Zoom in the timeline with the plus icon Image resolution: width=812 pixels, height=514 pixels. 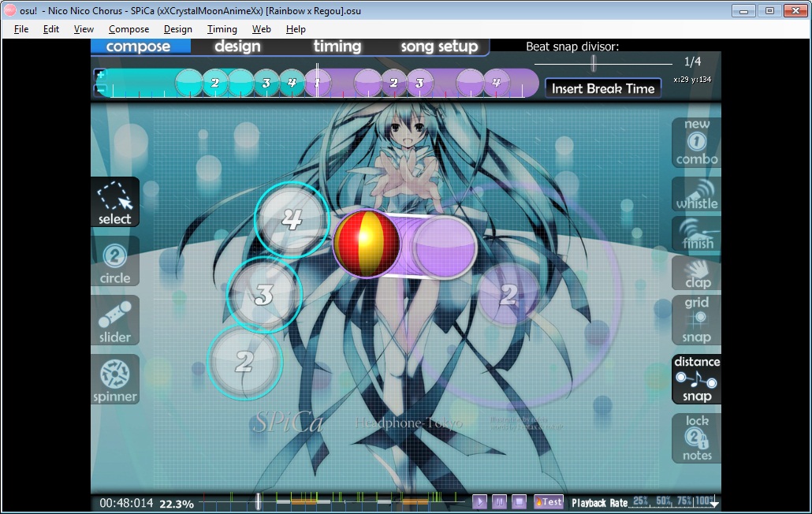click(100, 74)
